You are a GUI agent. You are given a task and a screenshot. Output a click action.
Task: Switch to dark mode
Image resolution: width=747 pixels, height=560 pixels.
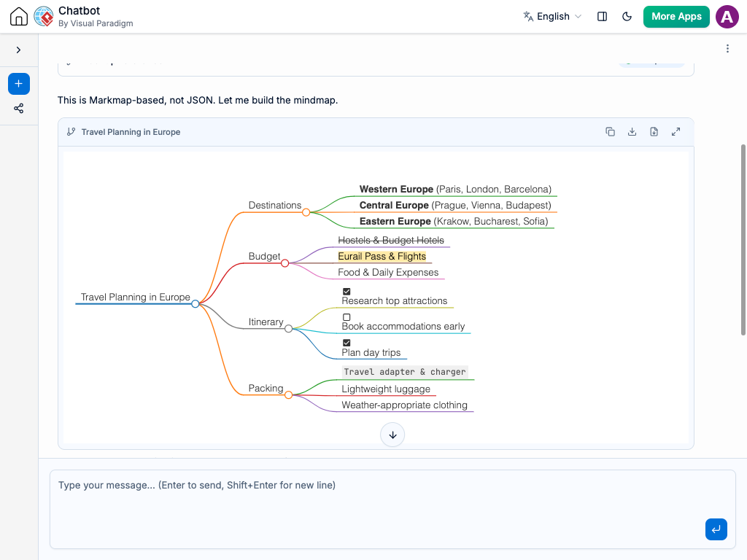point(627,17)
